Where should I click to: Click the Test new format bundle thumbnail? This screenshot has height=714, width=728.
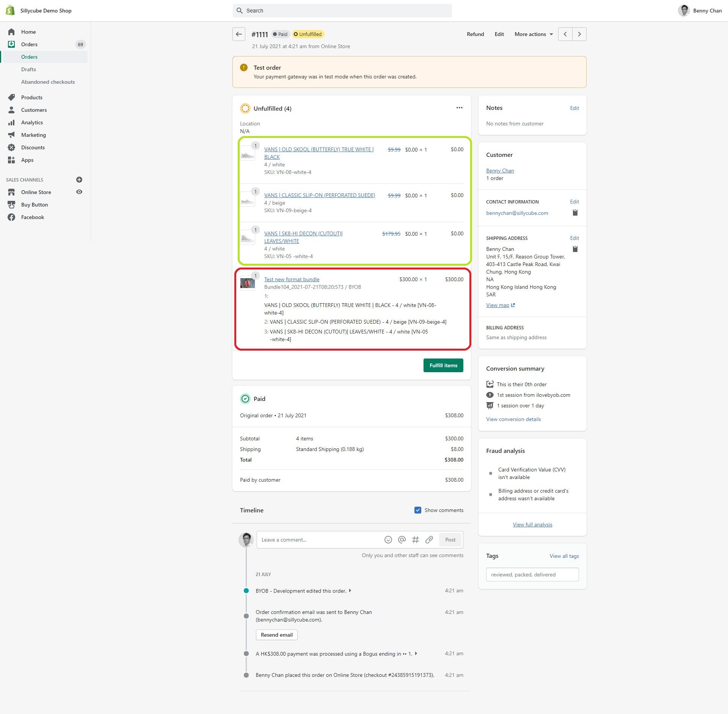click(248, 283)
